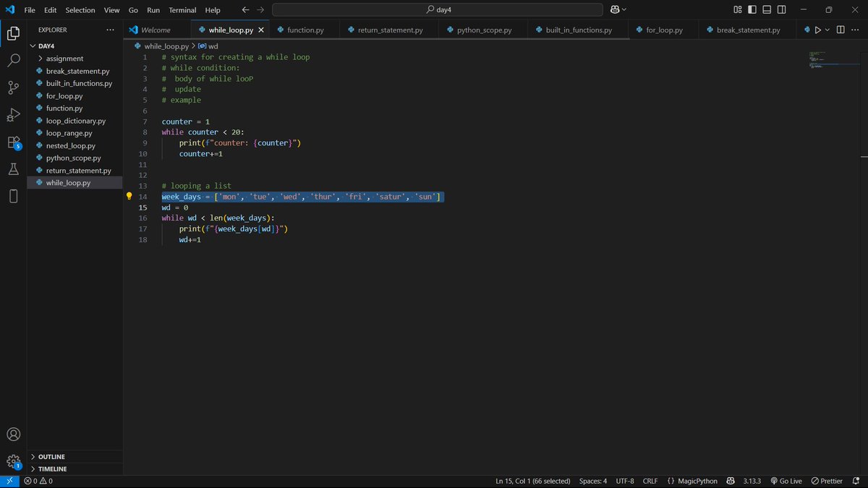This screenshot has width=868, height=488.
Task: Run the Python file with the play button
Action: 818,30
